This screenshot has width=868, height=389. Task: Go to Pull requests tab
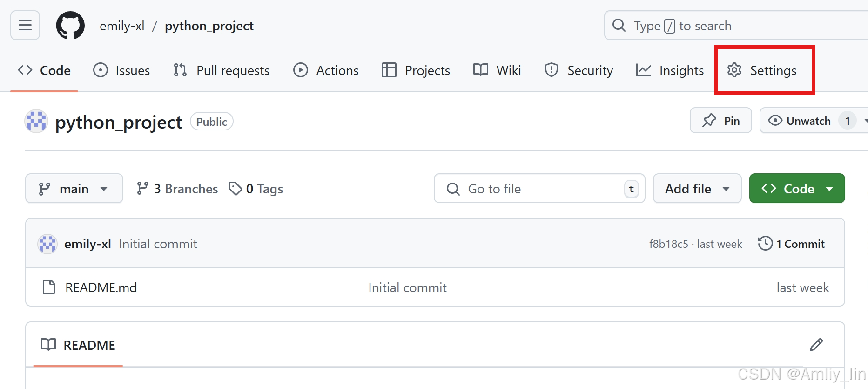coord(222,70)
